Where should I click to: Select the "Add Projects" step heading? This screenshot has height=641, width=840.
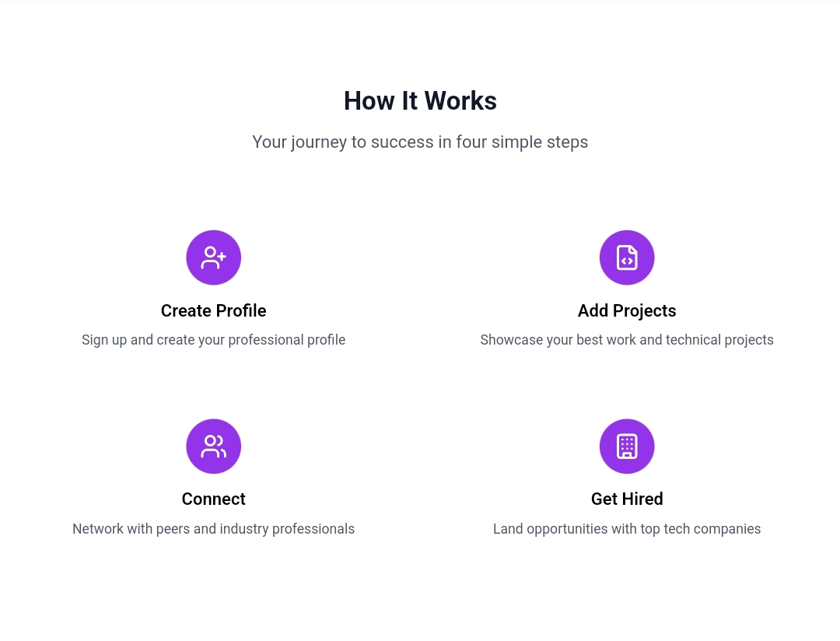(x=627, y=311)
